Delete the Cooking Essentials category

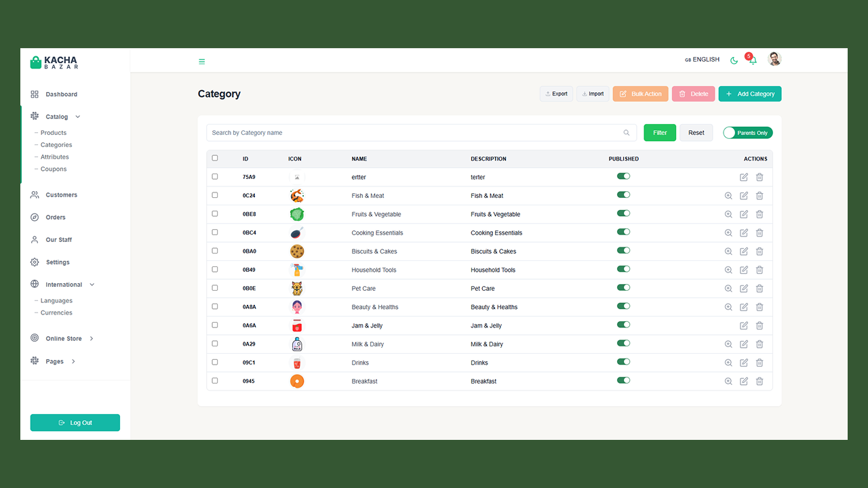tap(759, 232)
